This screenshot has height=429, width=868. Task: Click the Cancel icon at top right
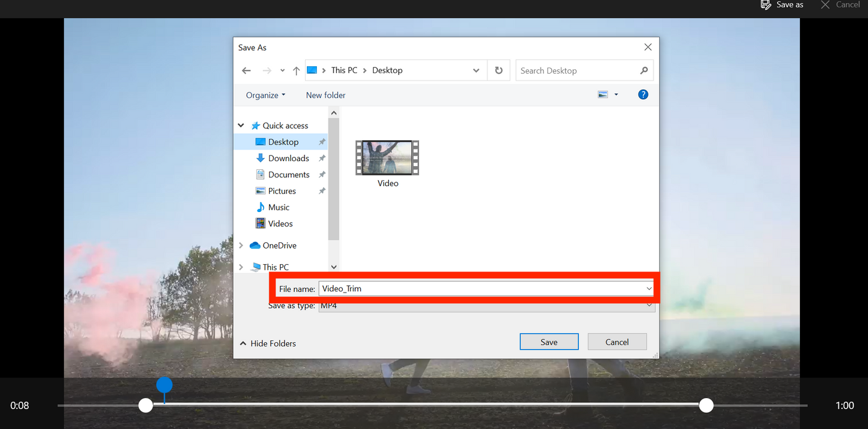click(826, 5)
